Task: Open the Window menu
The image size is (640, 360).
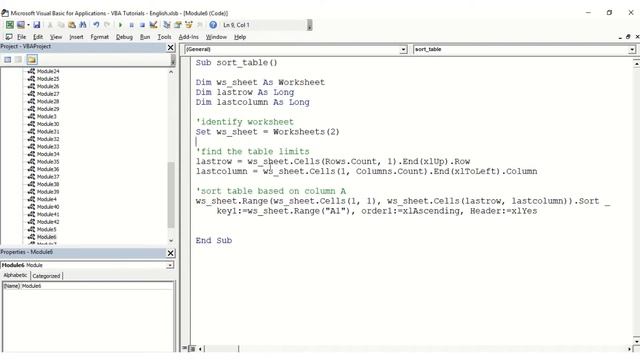Action: coord(216,37)
